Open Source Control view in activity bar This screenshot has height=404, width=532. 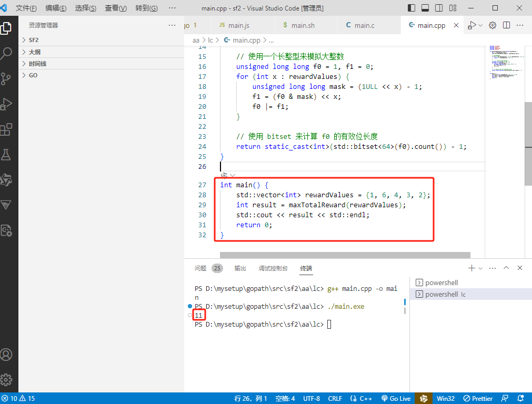click(x=6, y=79)
